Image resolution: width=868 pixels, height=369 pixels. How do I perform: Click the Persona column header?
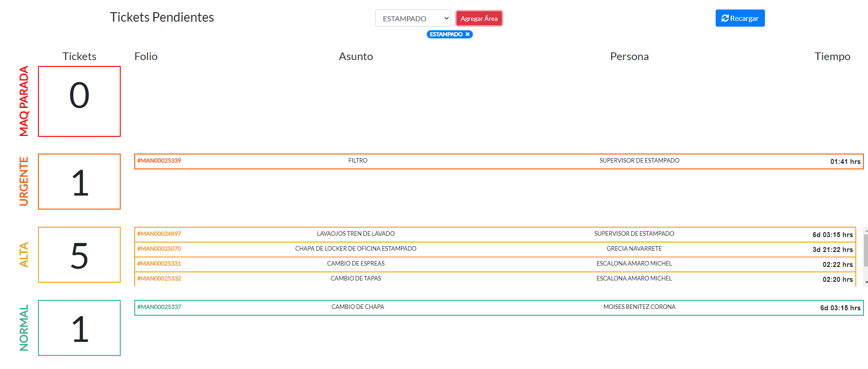click(629, 56)
